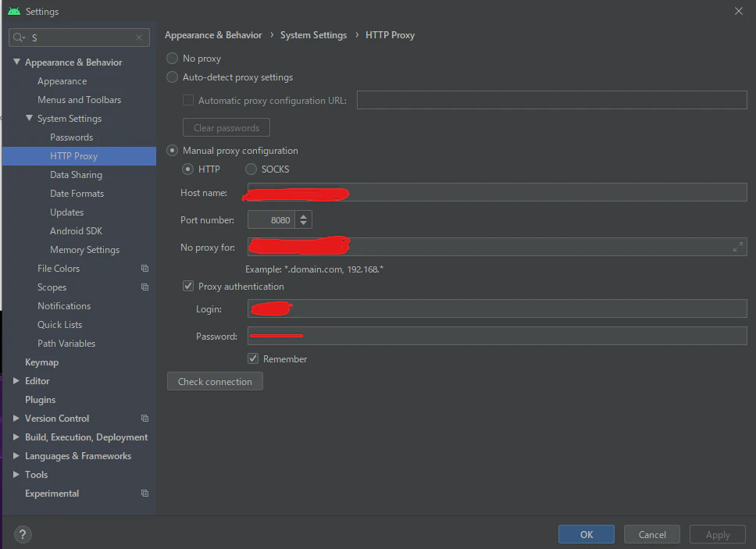Open Notifications settings page
Screen dimensions: 756x549
(x=63, y=306)
